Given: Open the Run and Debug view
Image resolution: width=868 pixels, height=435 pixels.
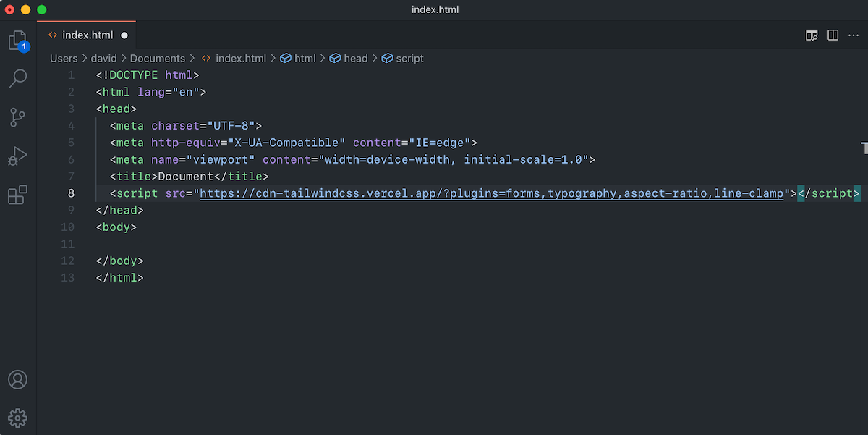Looking at the screenshot, I should [x=17, y=156].
